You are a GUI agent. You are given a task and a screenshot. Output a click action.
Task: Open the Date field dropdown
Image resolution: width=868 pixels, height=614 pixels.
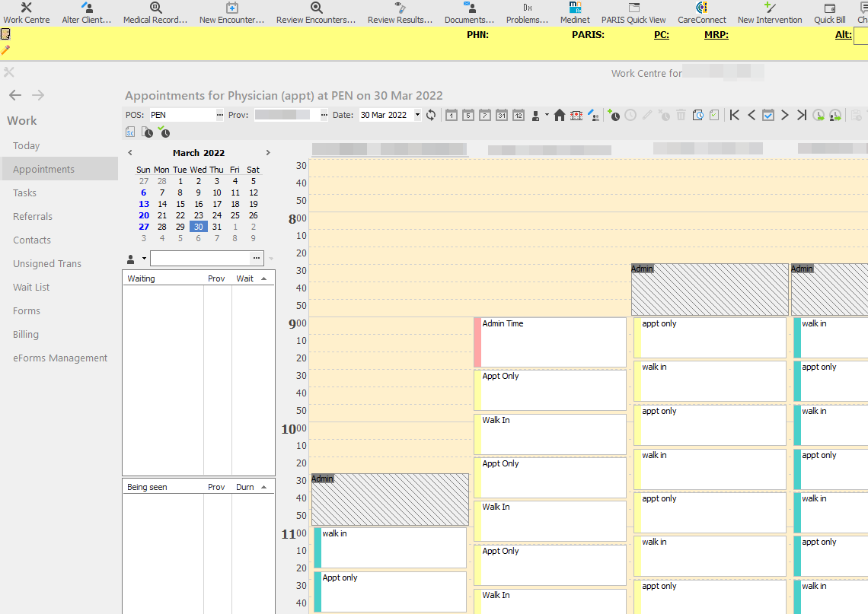click(x=416, y=115)
